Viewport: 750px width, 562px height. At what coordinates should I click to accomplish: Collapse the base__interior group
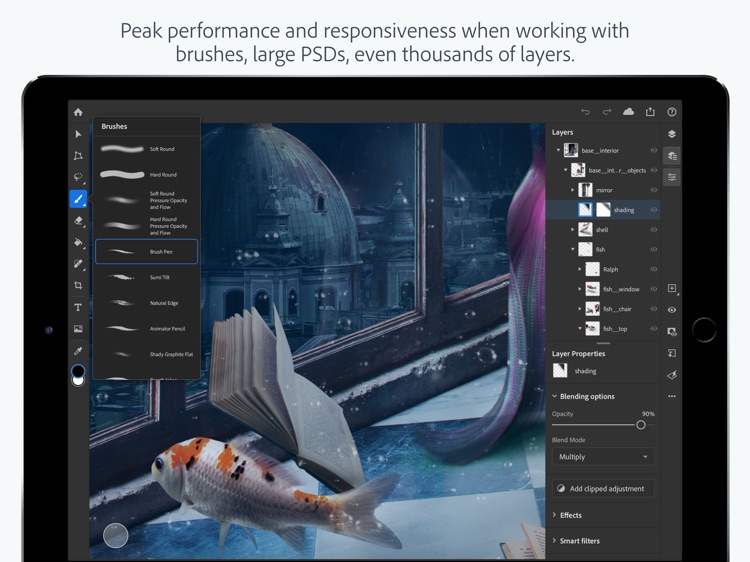(558, 150)
